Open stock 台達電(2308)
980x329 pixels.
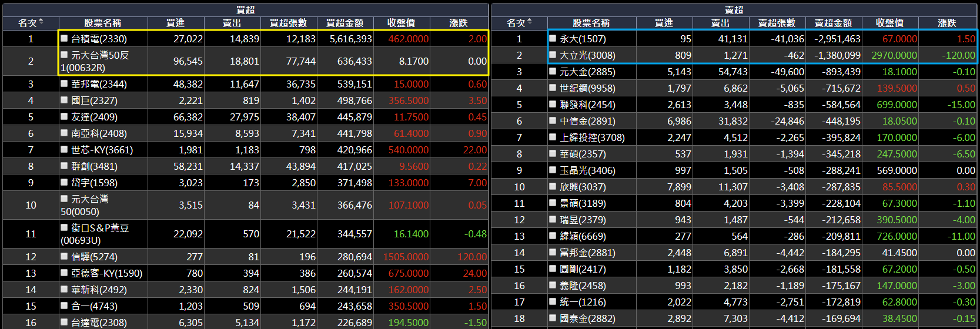click(x=99, y=323)
